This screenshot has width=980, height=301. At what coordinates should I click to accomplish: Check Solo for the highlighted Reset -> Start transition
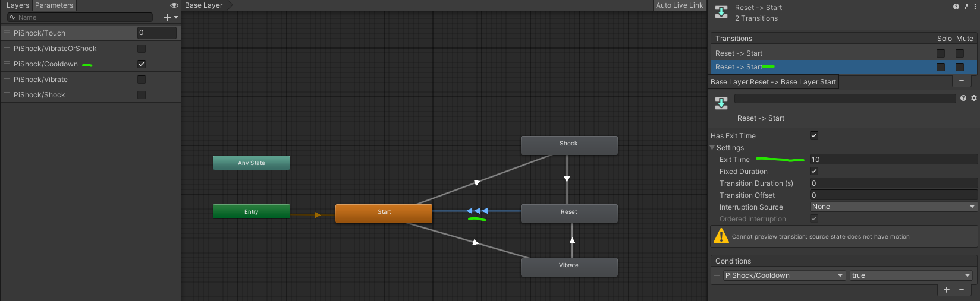[x=941, y=67]
